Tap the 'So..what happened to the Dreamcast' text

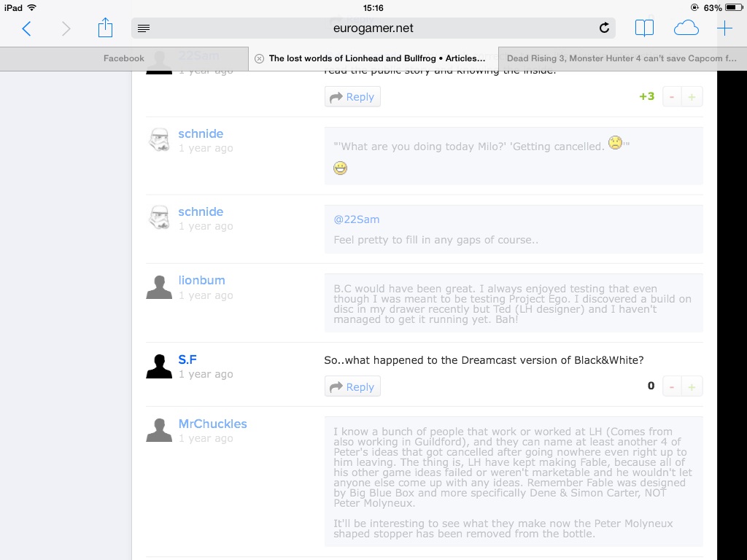(x=484, y=360)
